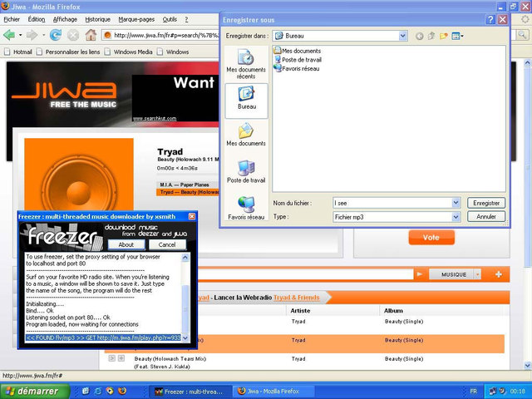Click the Firefox search magnifier icon
Image resolution: width=532 pixels, height=399 pixels.
tap(523, 34)
